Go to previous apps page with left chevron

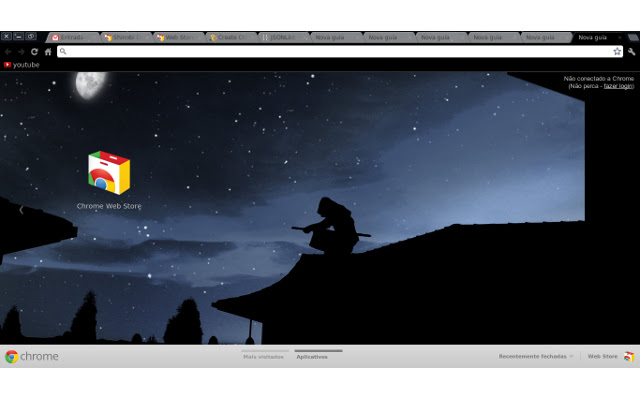pyautogui.click(x=21, y=210)
